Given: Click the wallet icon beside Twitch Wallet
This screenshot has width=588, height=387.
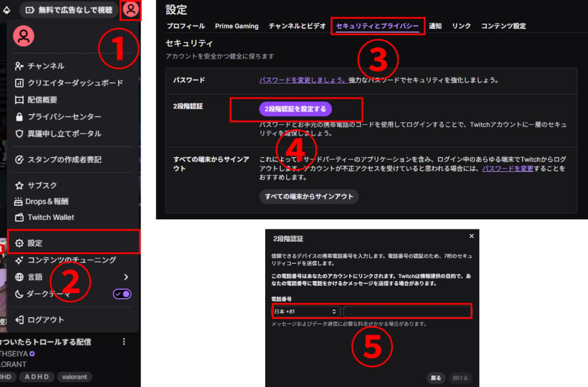Looking at the screenshot, I should point(19,217).
